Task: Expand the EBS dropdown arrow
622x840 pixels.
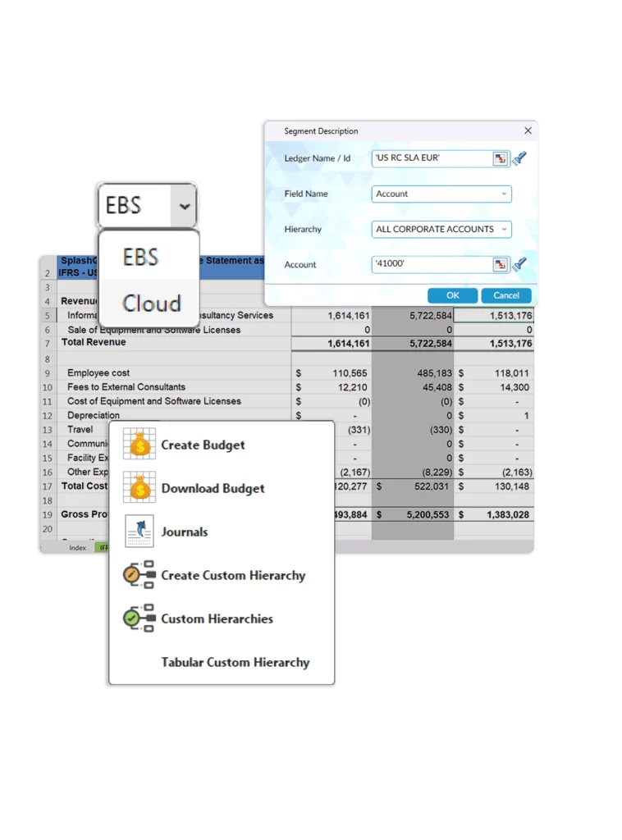Action: pyautogui.click(x=185, y=206)
